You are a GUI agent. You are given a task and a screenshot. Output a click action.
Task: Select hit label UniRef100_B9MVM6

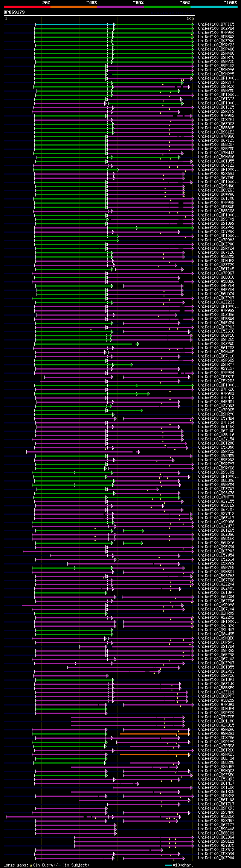coord(216,157)
